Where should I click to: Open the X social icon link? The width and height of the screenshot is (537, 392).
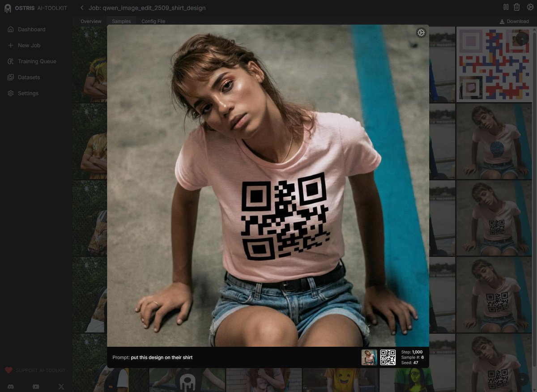[x=62, y=386]
